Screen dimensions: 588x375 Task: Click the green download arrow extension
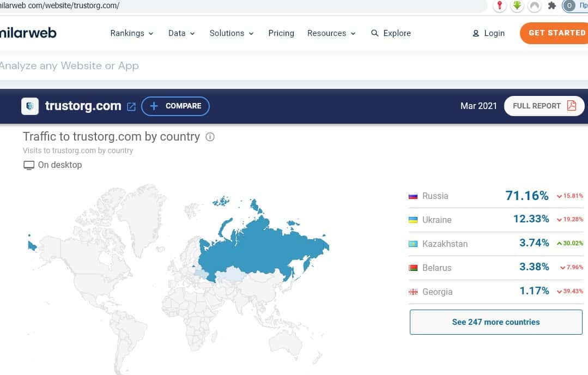click(517, 6)
